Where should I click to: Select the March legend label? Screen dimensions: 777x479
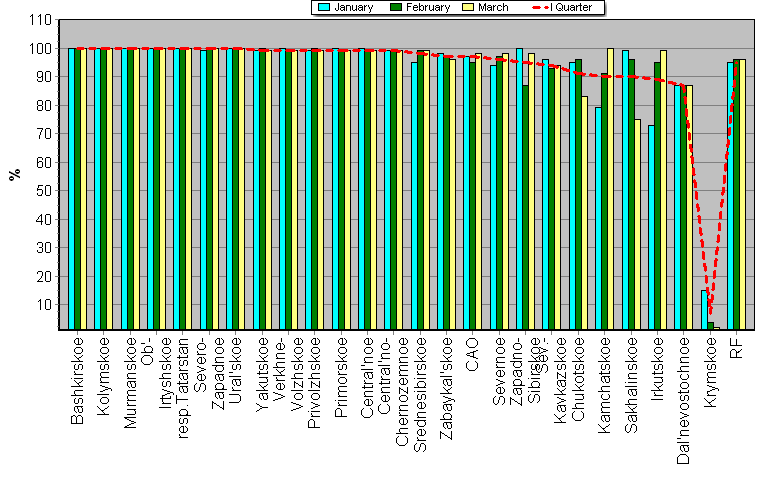point(493,7)
